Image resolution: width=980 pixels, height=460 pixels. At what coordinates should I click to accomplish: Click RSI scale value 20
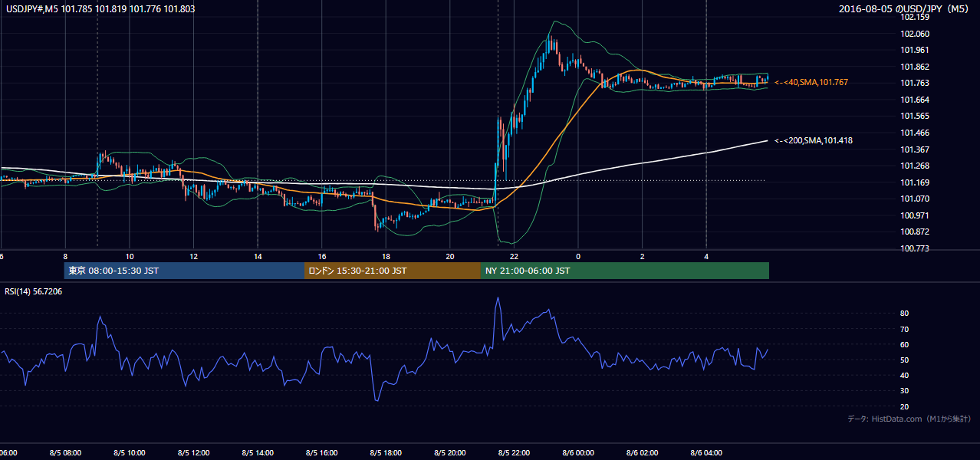click(x=905, y=406)
